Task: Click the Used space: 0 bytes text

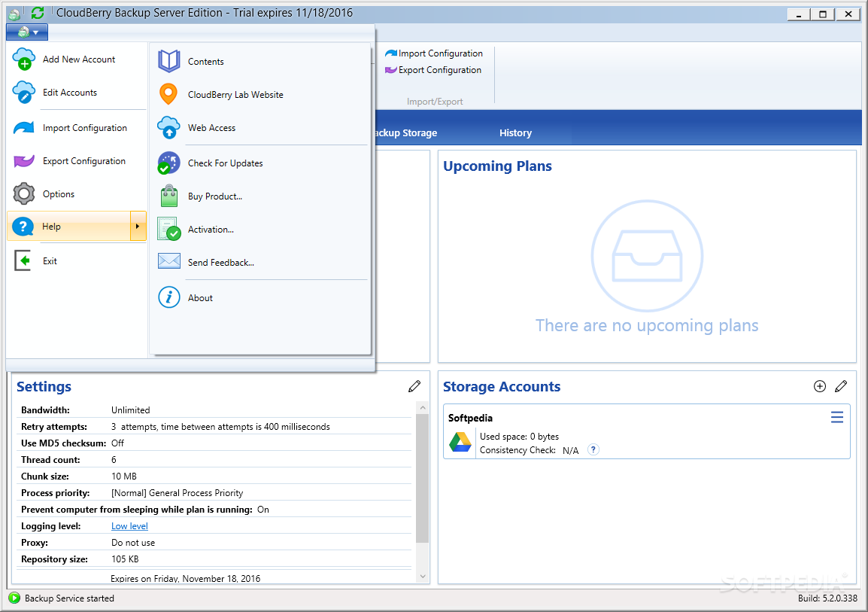Action: click(519, 437)
